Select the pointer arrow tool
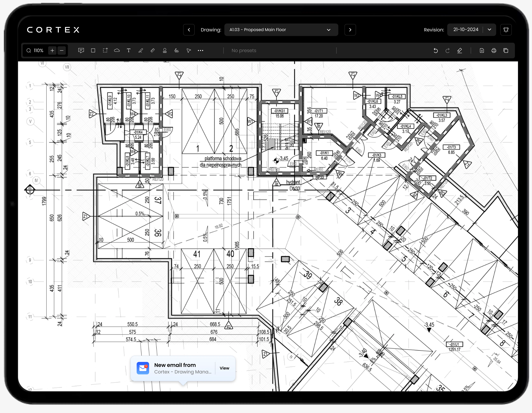532x413 pixels. tap(189, 50)
